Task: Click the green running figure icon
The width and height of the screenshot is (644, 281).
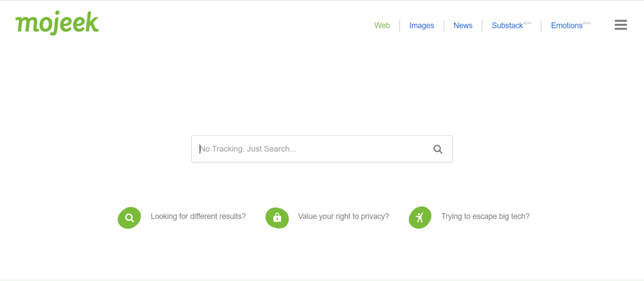Action: click(419, 218)
